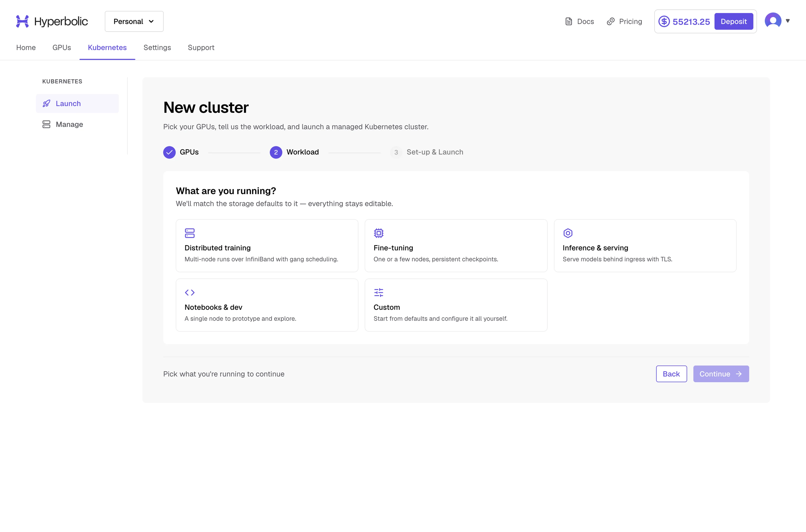This screenshot has width=806, height=532.
Task: Pick the Fine-tuning workload card
Action: 456,246
